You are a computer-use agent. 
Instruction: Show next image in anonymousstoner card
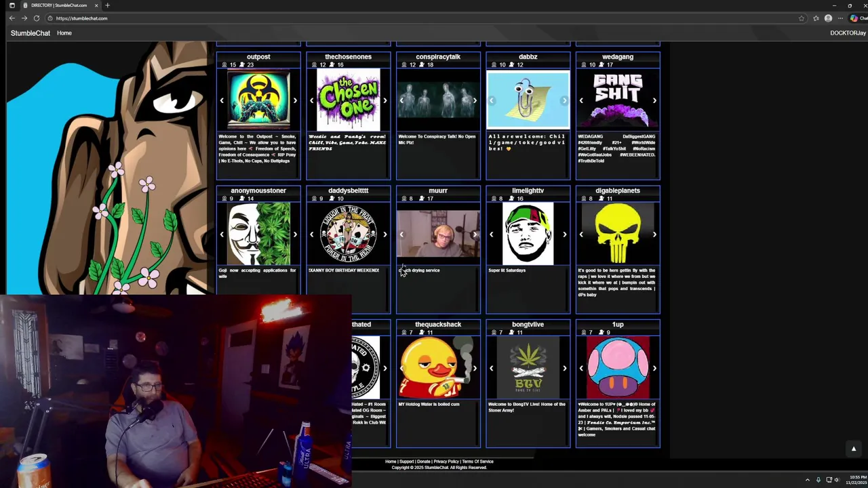295,235
